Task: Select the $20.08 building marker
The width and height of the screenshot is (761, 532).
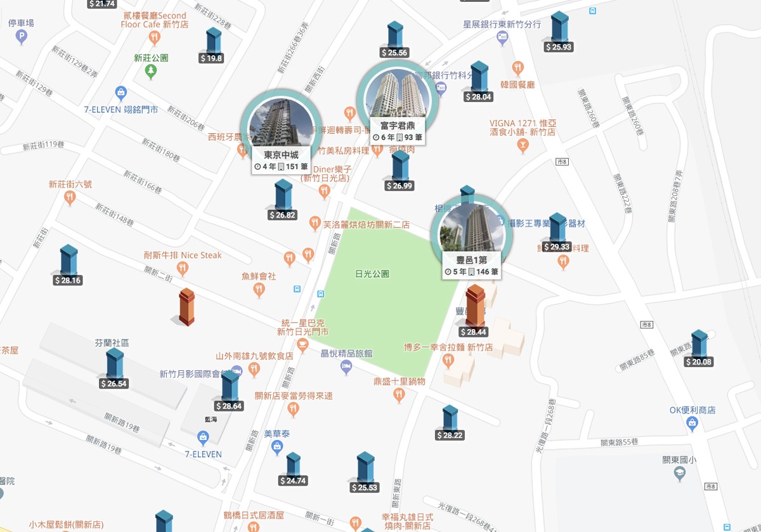Action: point(699,349)
